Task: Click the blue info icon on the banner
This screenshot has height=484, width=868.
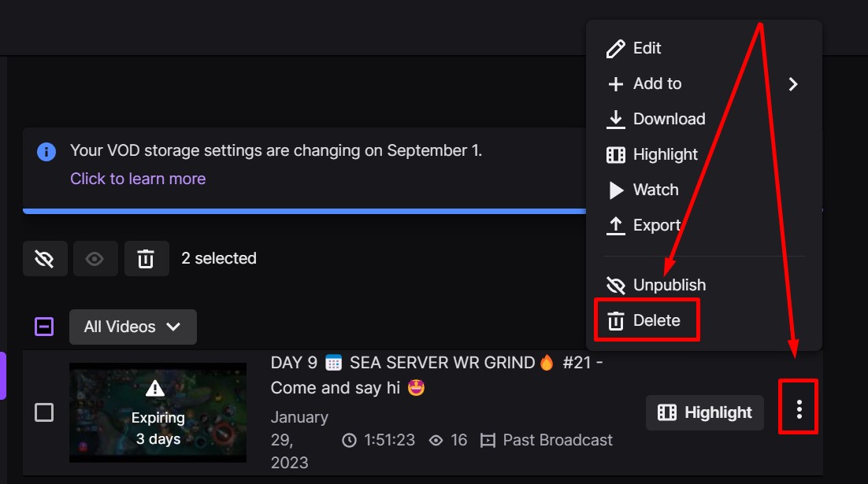Action: tap(46, 150)
